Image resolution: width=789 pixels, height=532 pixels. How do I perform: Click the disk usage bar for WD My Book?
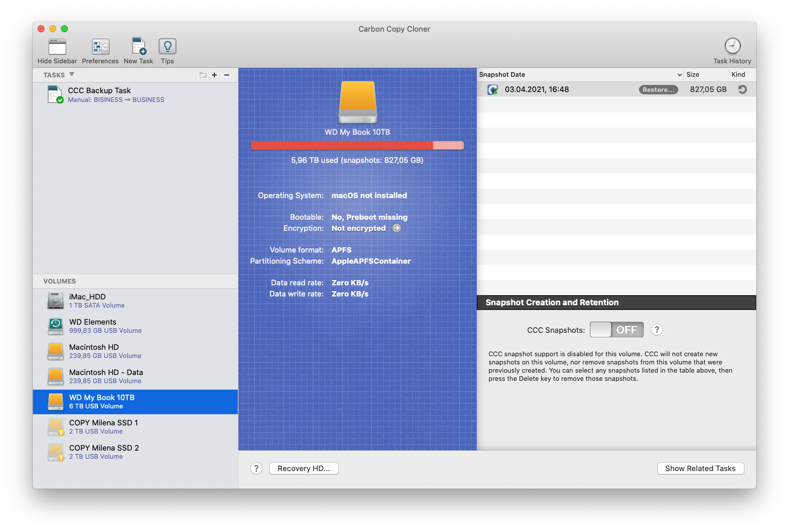coord(357,145)
